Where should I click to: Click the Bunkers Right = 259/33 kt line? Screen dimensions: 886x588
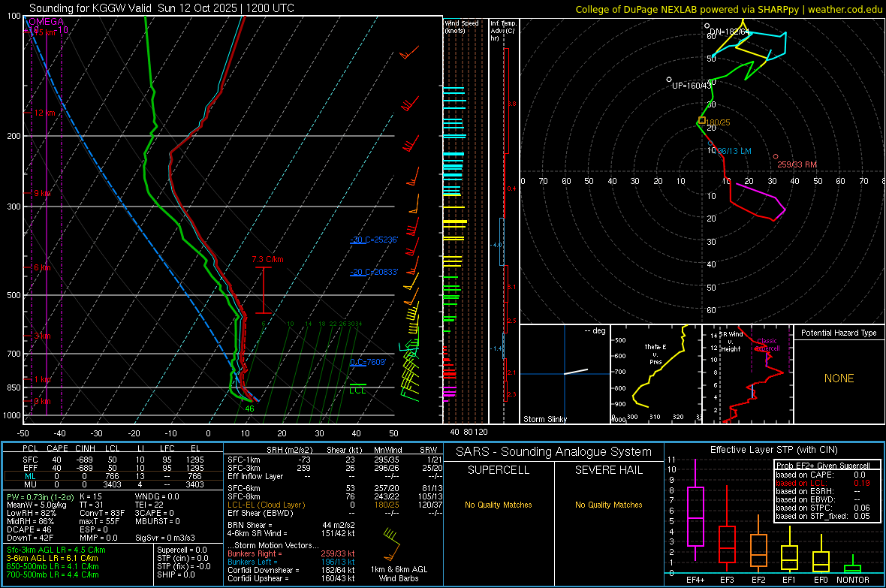pos(291,553)
